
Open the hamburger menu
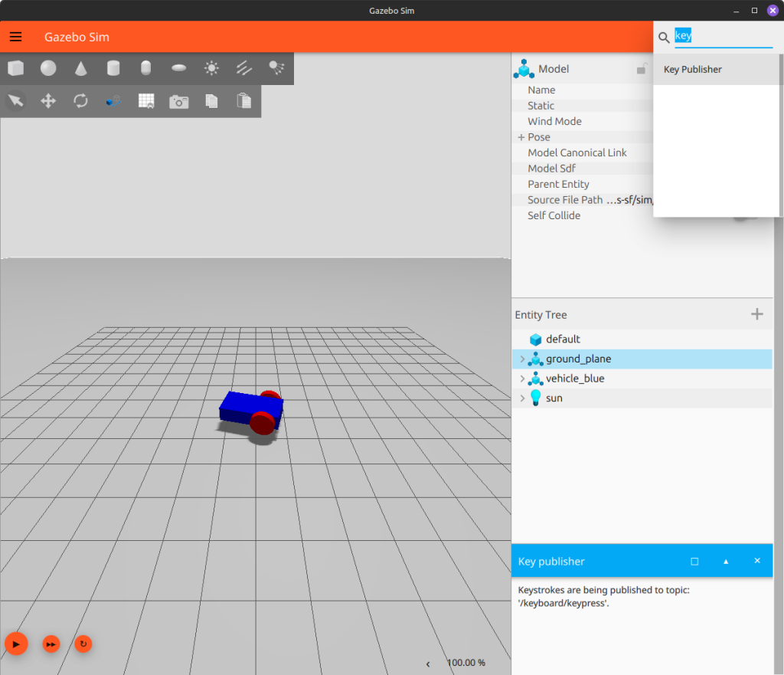pos(16,37)
